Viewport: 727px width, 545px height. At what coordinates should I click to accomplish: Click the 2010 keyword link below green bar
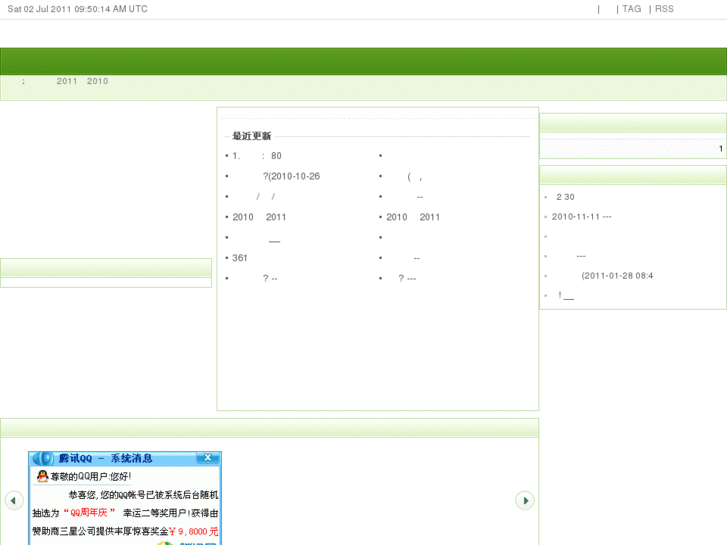[x=97, y=81]
